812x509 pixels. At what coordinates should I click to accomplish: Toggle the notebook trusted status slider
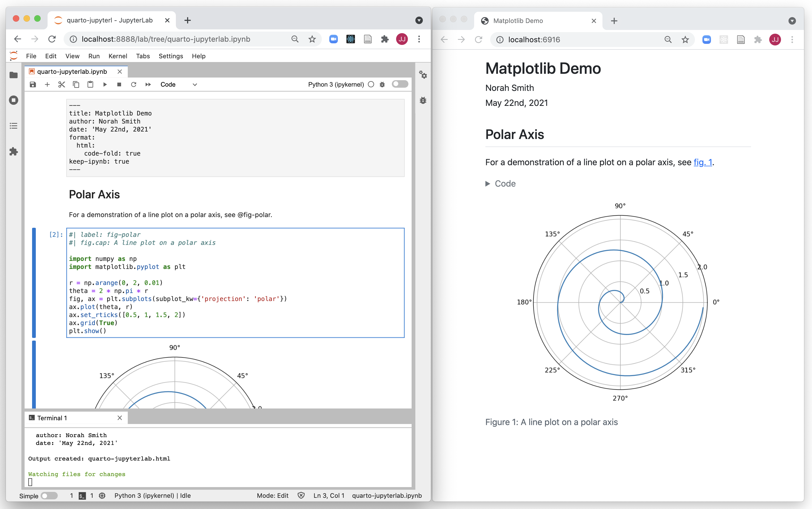(399, 84)
